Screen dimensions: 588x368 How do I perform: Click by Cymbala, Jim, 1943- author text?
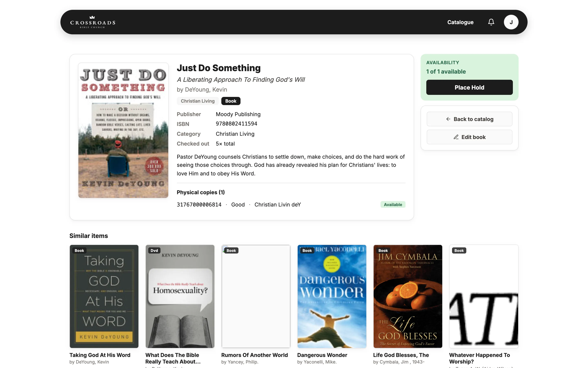[x=399, y=362]
